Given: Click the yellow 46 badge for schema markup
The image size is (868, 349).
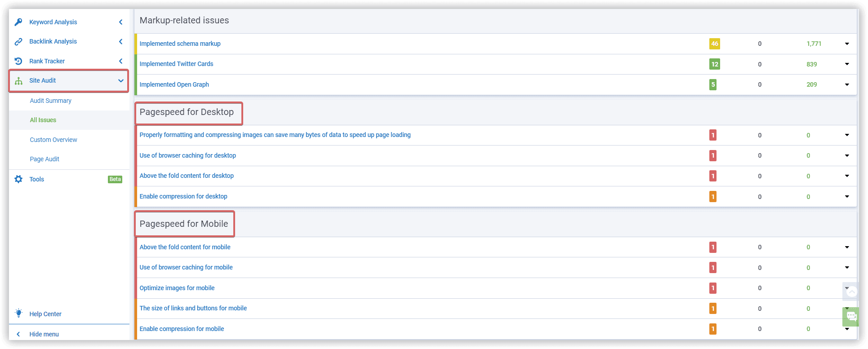Looking at the screenshot, I should coord(714,44).
